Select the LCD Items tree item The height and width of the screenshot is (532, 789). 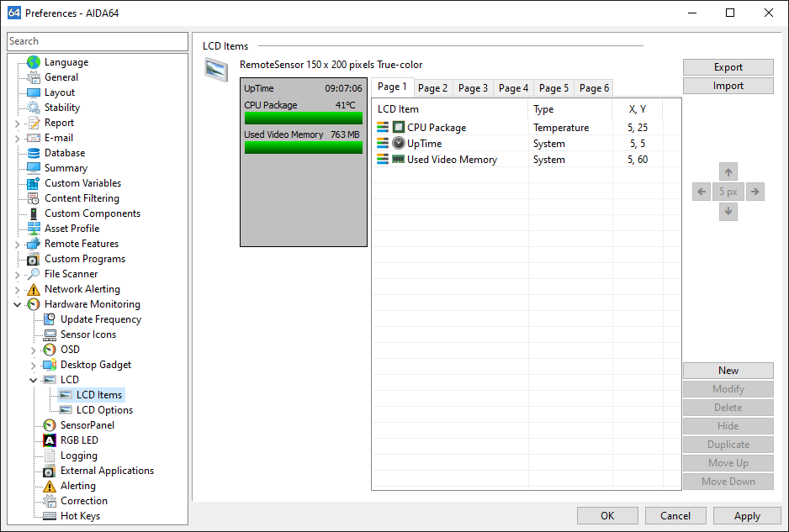(99, 395)
